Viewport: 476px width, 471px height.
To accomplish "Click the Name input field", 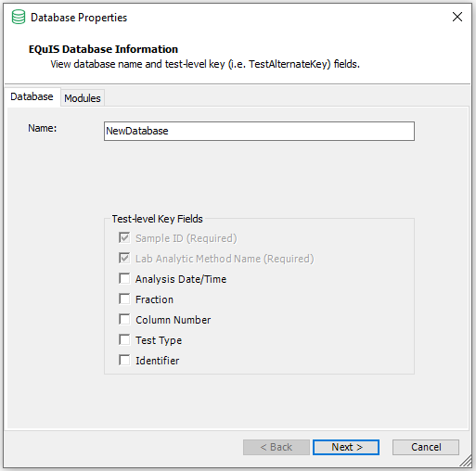I will coord(259,131).
